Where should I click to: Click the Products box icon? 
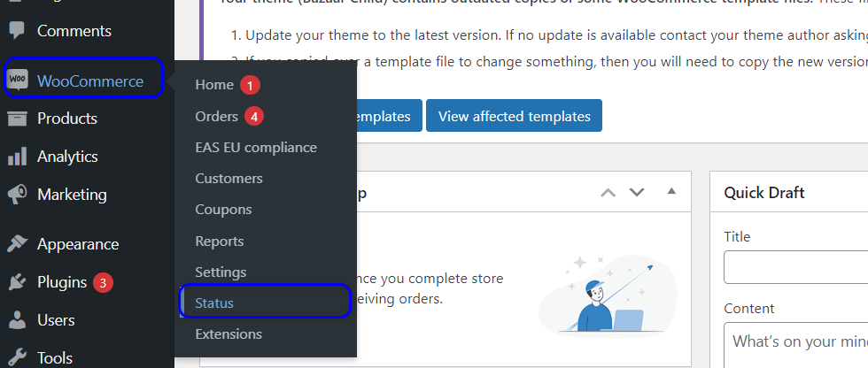click(17, 119)
